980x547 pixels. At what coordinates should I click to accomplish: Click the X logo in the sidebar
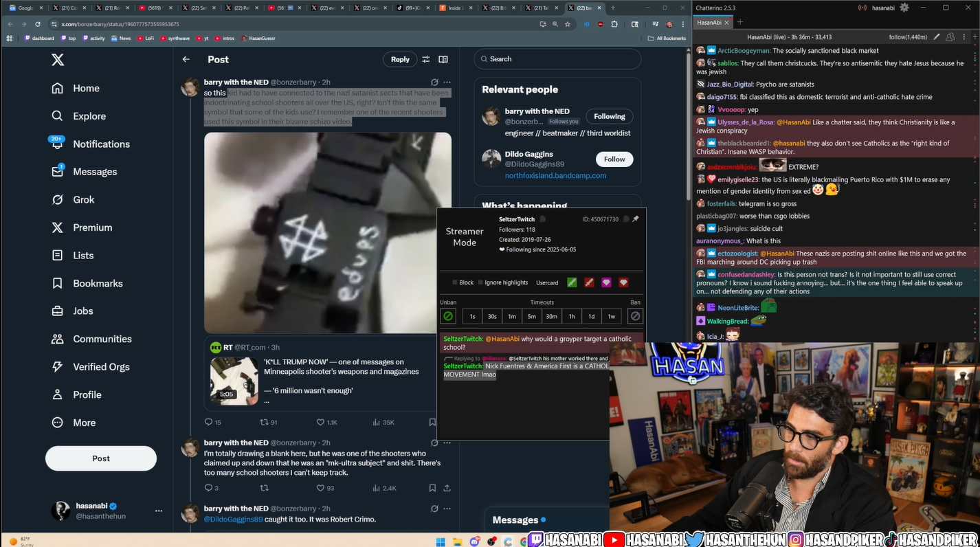58,60
